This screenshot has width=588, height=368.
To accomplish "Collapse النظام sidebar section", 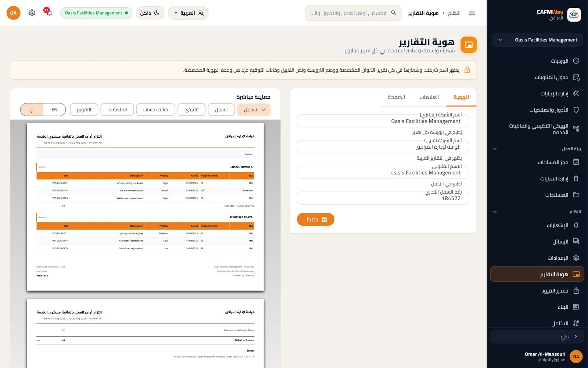I will click(x=495, y=212).
